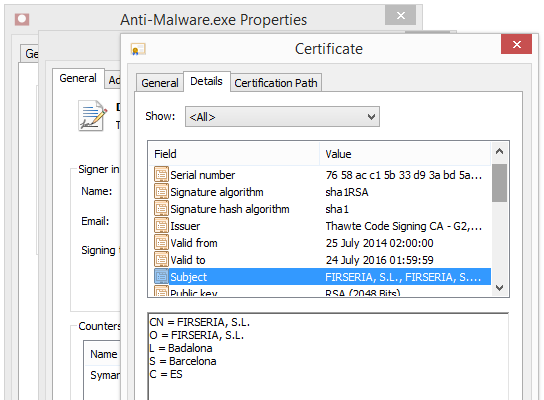Click the CN = FIRSERIA, S.L. line
The width and height of the screenshot is (544, 400).
click(199, 322)
